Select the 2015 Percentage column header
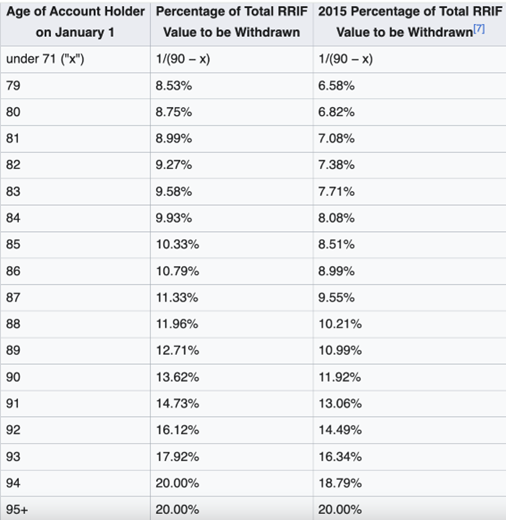The height and width of the screenshot is (520, 506). (410, 22)
